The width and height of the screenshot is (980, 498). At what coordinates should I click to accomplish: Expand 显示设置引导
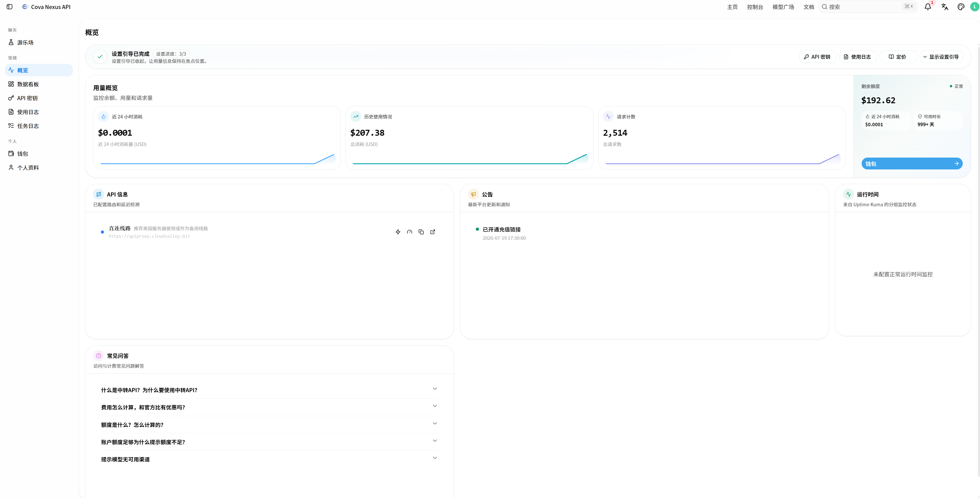pos(941,57)
